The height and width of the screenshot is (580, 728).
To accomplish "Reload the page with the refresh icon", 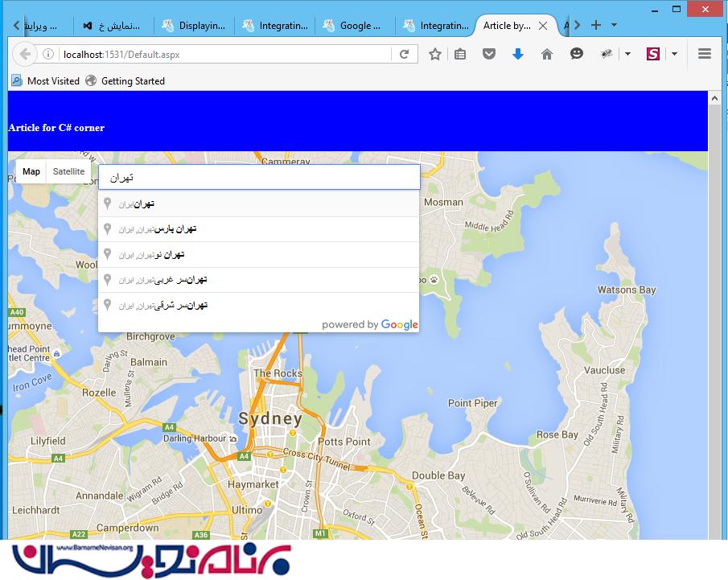I will tap(404, 54).
